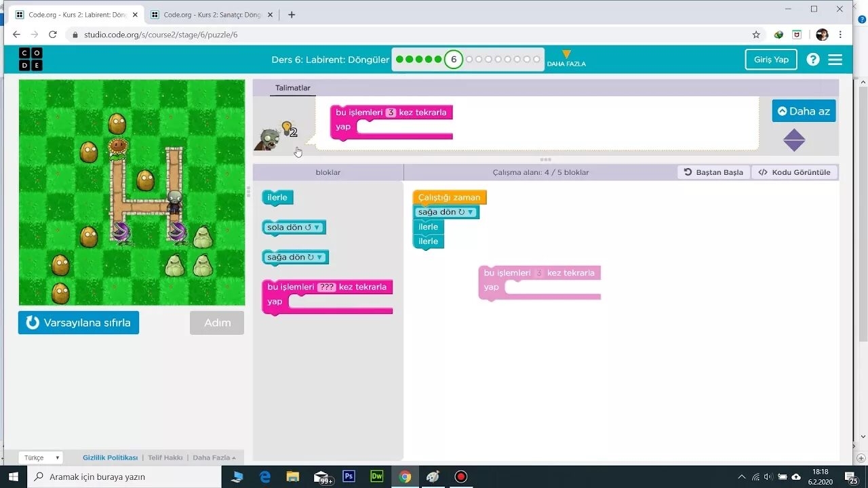Open the mail icon with 99+ badge

coord(323,477)
